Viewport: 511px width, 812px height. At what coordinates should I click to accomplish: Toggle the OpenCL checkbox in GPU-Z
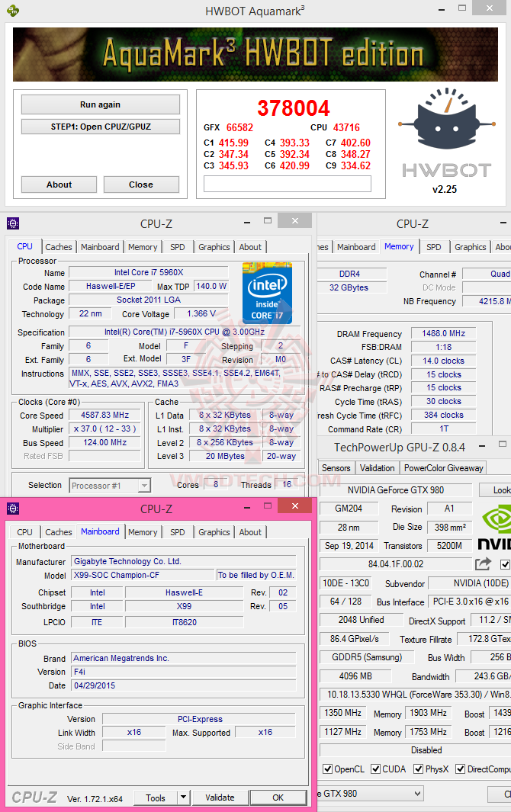click(327, 769)
